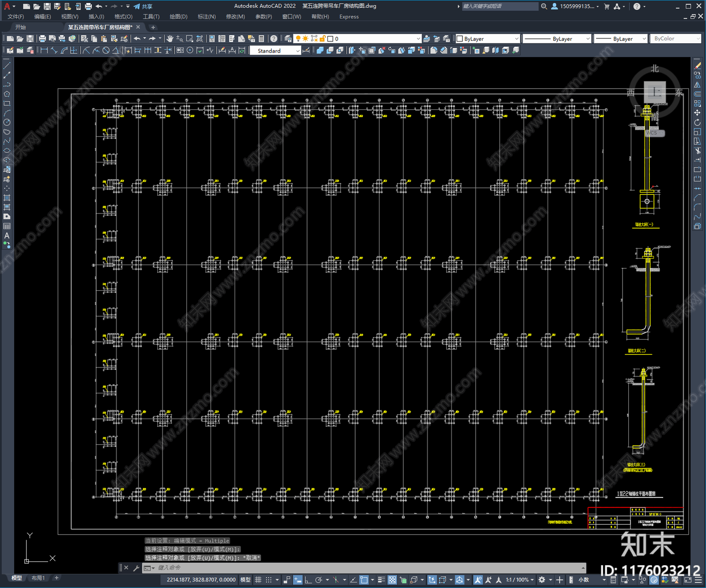Toggle snap mode in status bar
This screenshot has width=706, height=588.
(x=269, y=580)
